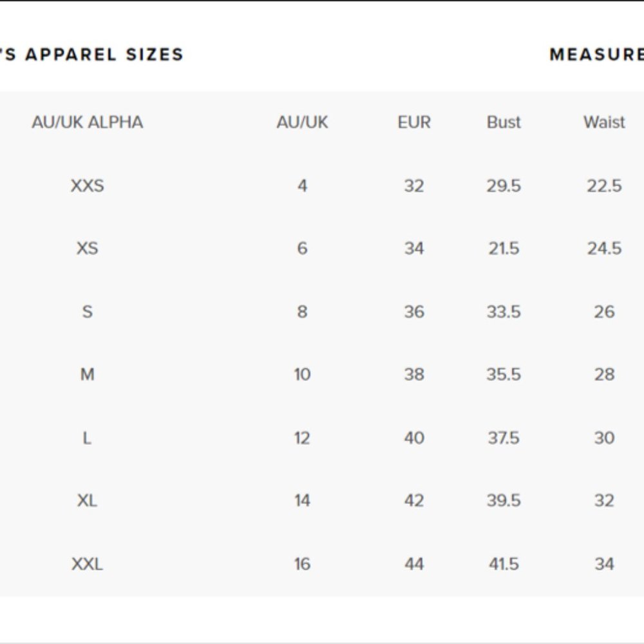
Task: Click bust value 29.5 for XXS
Action: pos(504,185)
